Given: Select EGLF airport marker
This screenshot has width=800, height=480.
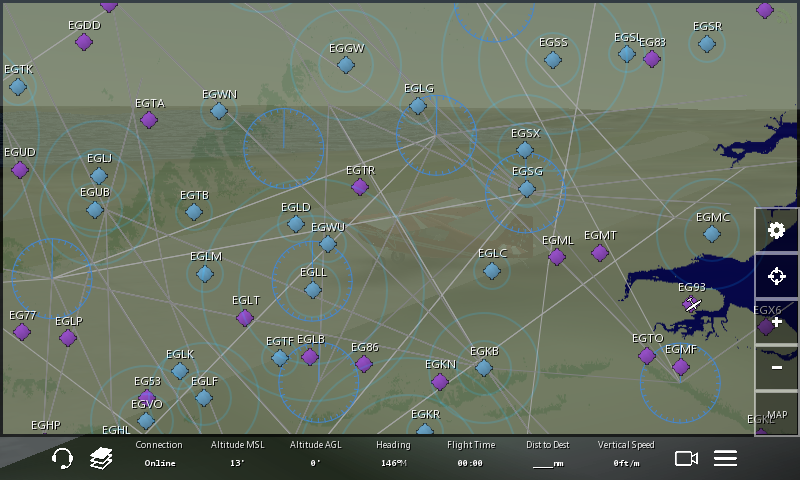Looking at the screenshot, I should coord(204,398).
